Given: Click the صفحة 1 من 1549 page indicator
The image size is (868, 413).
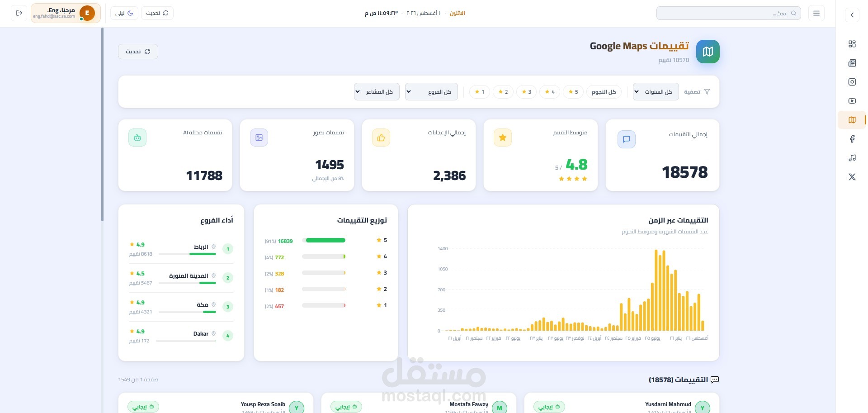Looking at the screenshot, I should coord(138,380).
